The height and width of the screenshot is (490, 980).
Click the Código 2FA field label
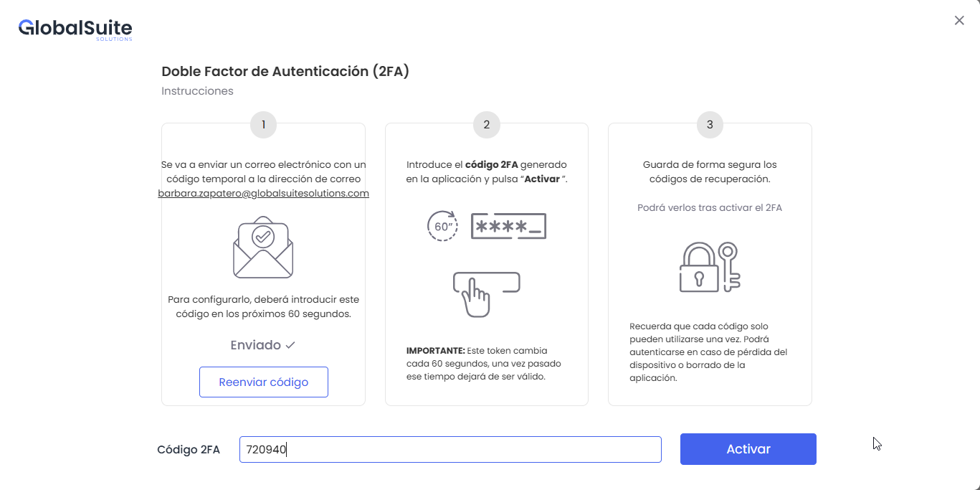(x=189, y=450)
